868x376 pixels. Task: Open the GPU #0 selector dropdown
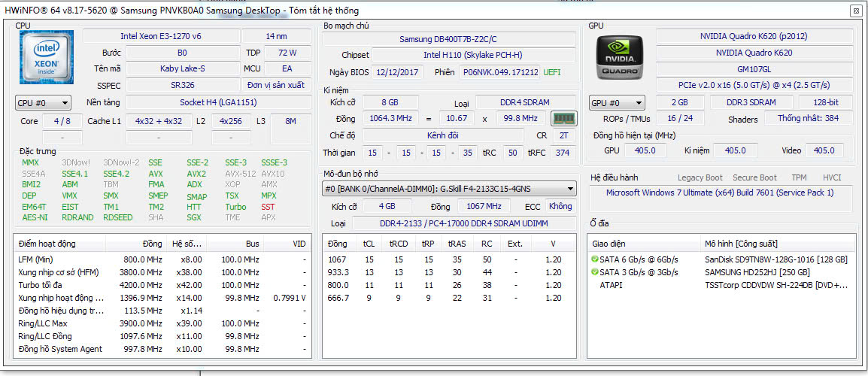618,102
